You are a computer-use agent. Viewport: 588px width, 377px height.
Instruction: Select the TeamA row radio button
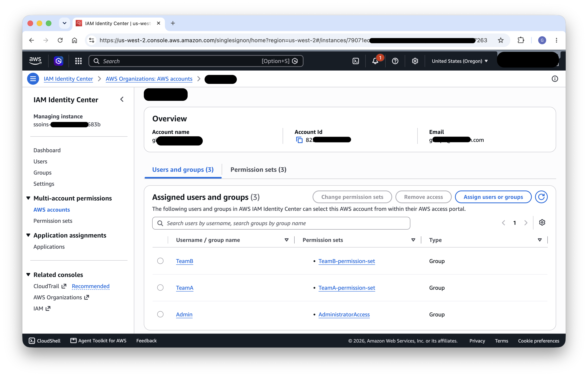pos(160,288)
